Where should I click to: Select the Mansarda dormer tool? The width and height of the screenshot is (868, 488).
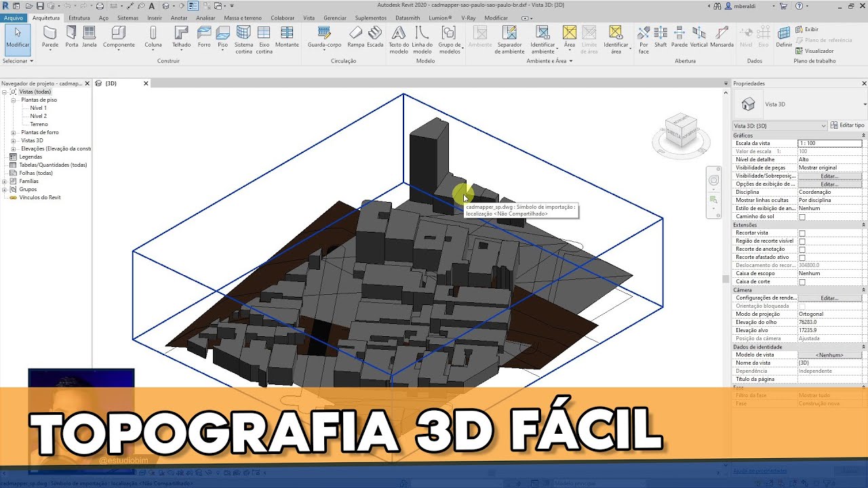coord(722,38)
